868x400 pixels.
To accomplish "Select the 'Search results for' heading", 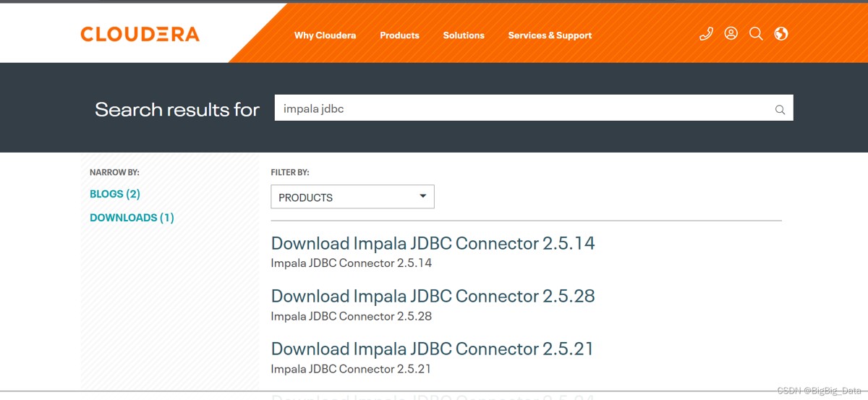I will [177, 109].
